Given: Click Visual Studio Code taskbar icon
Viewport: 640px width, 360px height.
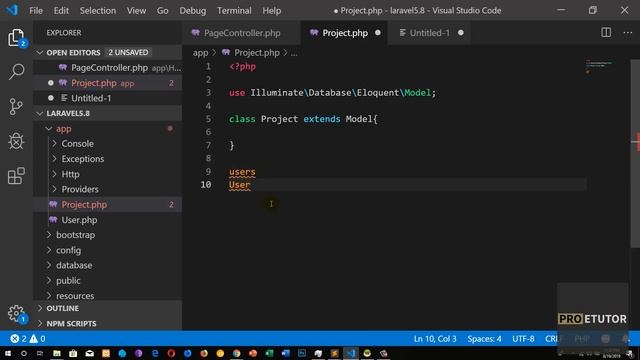Looking at the screenshot, I should coord(351,353).
